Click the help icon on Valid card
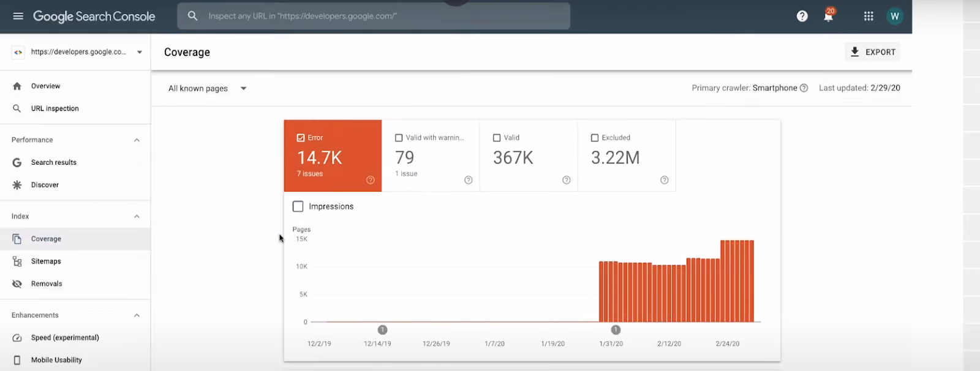The image size is (980, 371). (566, 180)
